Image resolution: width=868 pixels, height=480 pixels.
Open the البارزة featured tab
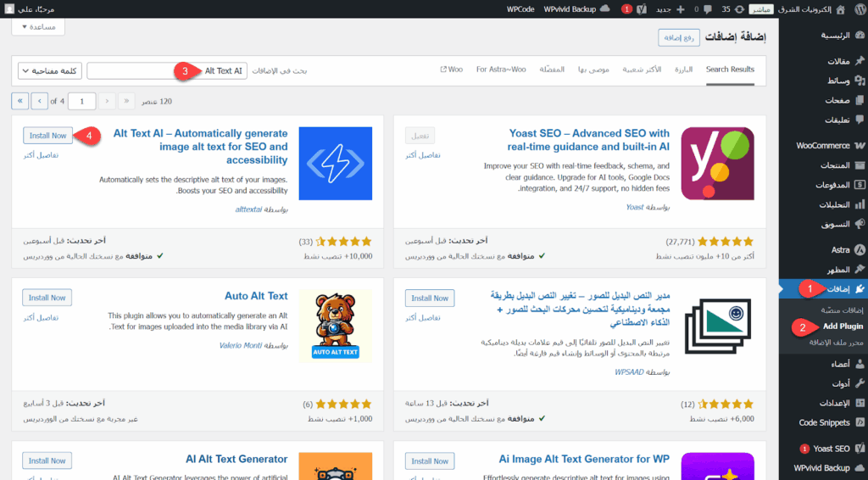click(x=683, y=70)
